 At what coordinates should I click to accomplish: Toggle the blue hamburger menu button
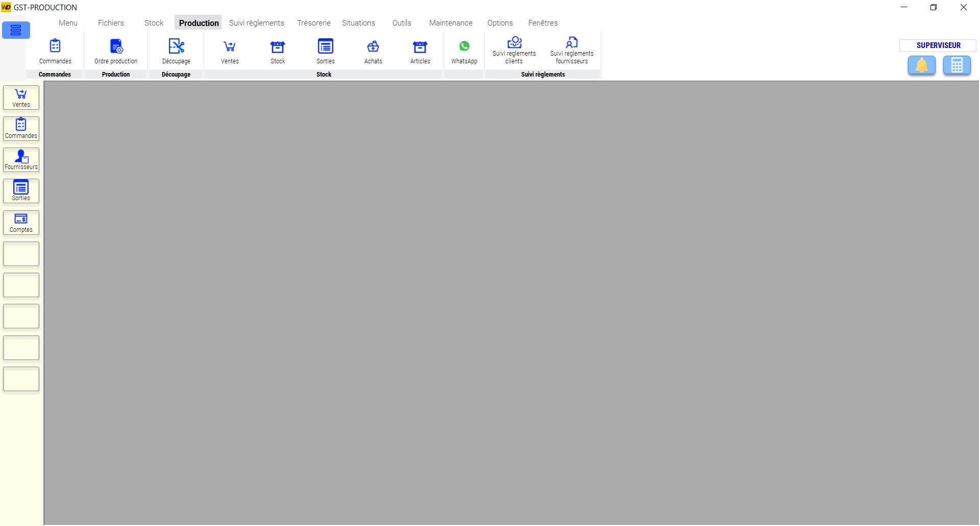pyautogui.click(x=16, y=30)
